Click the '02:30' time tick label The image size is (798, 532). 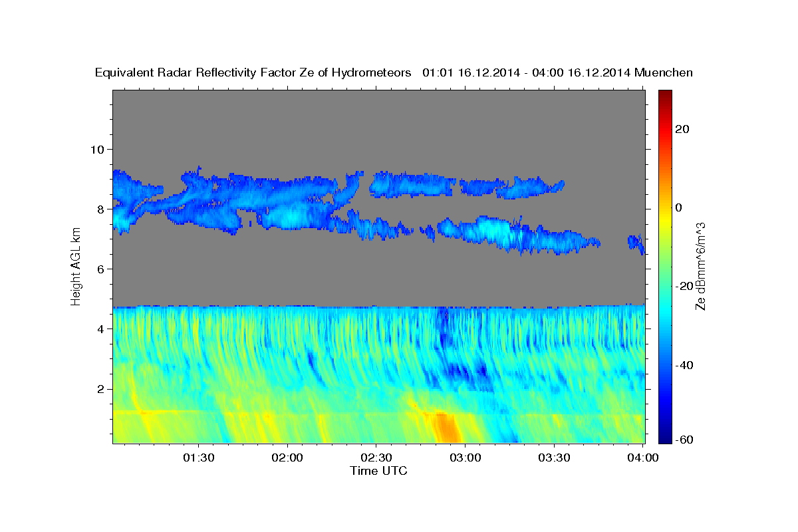(x=376, y=458)
